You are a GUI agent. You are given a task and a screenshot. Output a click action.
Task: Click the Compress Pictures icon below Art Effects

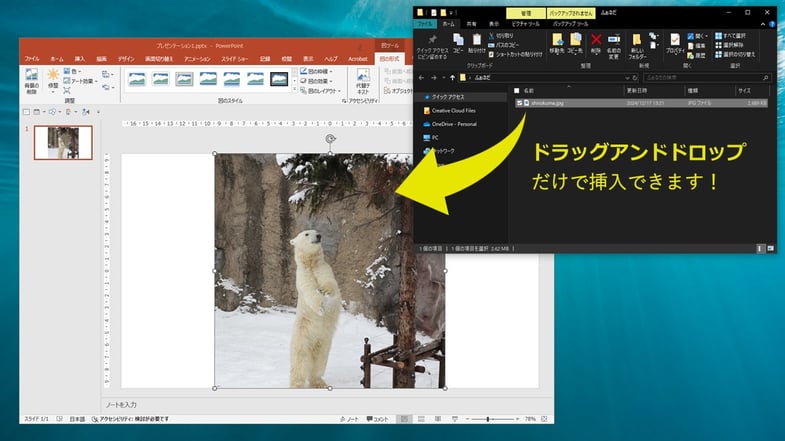[67, 91]
